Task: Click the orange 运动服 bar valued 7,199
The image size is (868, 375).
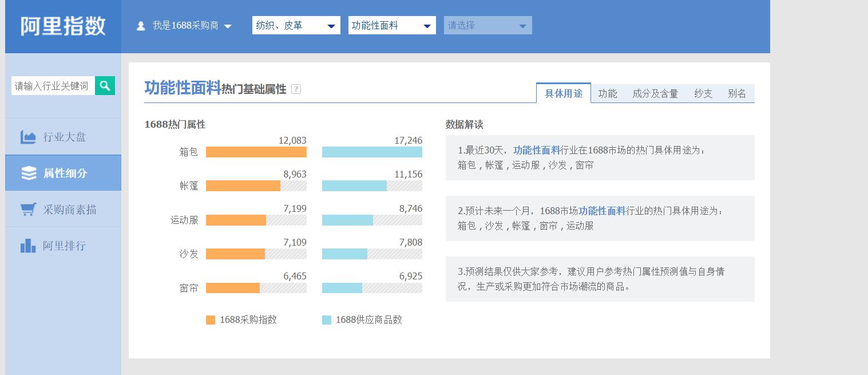Action: pyautogui.click(x=236, y=220)
